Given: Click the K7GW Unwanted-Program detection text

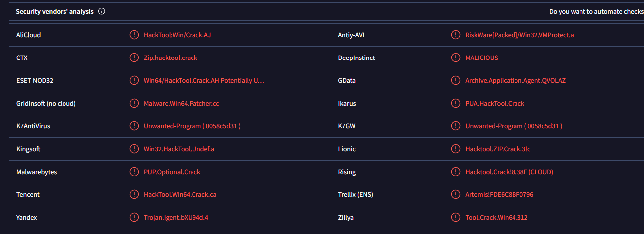Looking at the screenshot, I should click(x=514, y=126).
